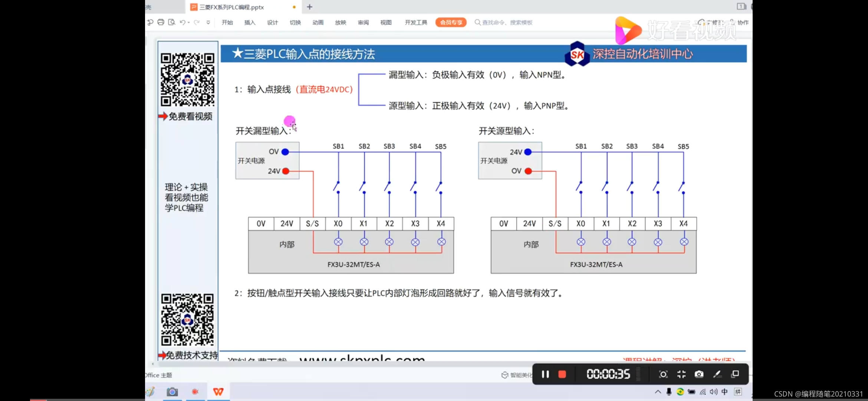Pause the screen recording
This screenshot has height=401, width=868.
click(545, 374)
